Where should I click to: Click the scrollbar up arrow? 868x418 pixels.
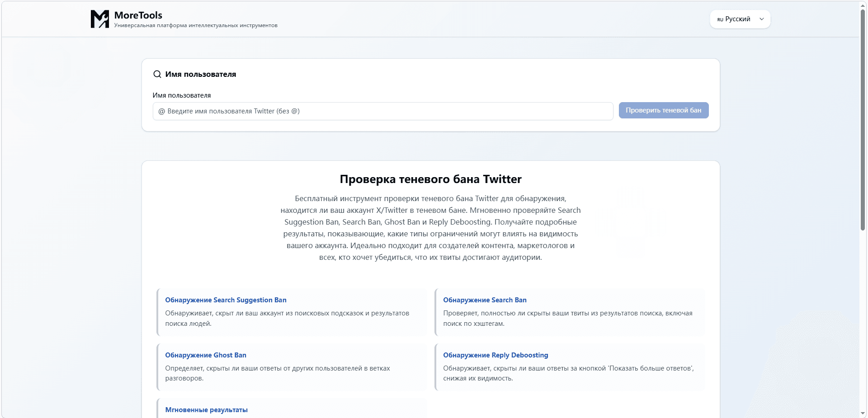pyautogui.click(x=863, y=4)
